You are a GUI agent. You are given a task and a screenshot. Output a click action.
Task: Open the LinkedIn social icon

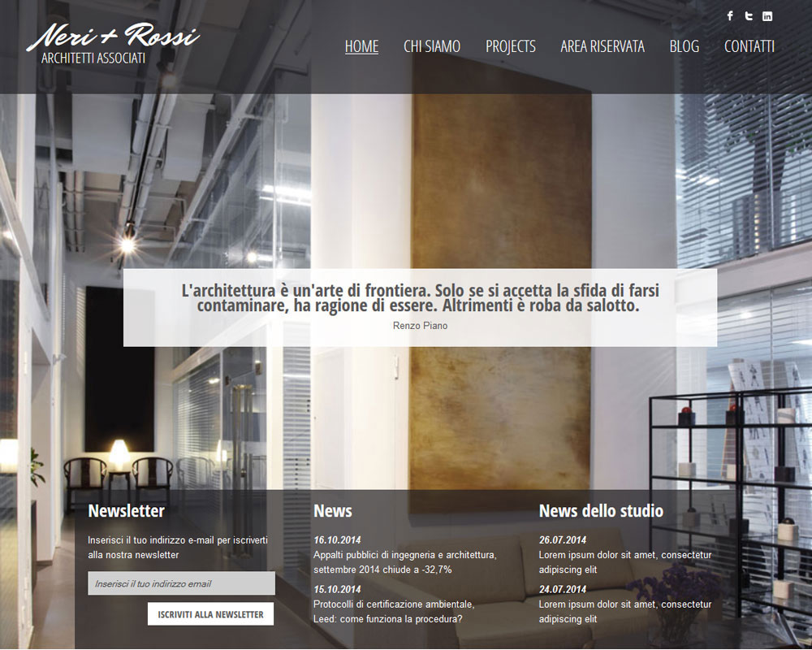767,16
